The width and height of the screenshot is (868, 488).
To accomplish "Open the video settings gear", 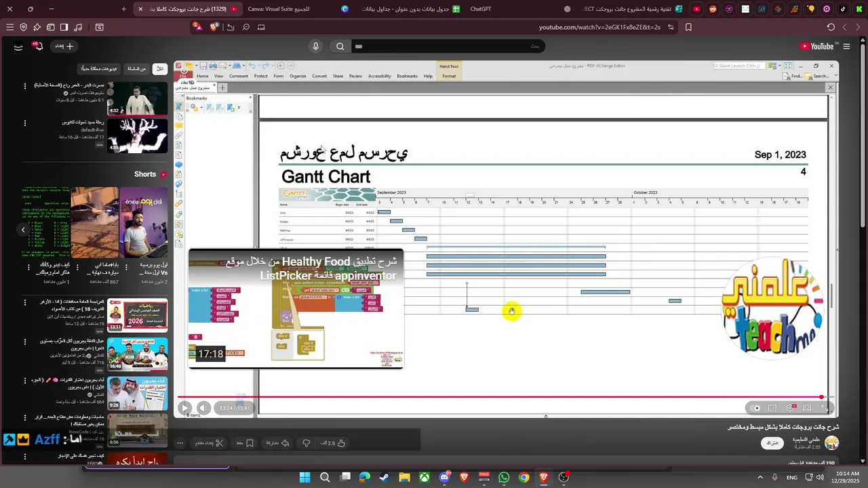I will (x=790, y=408).
